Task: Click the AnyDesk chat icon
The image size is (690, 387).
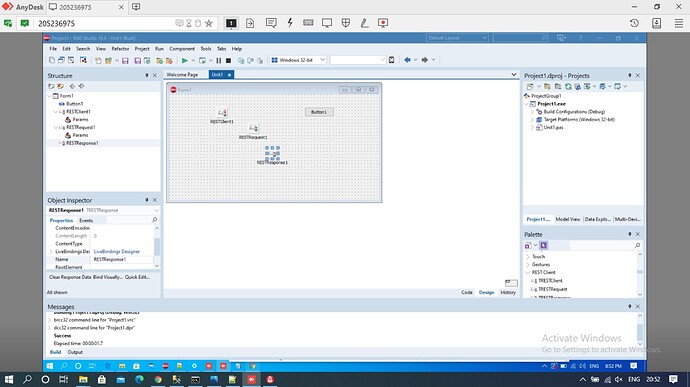Action: (x=271, y=23)
